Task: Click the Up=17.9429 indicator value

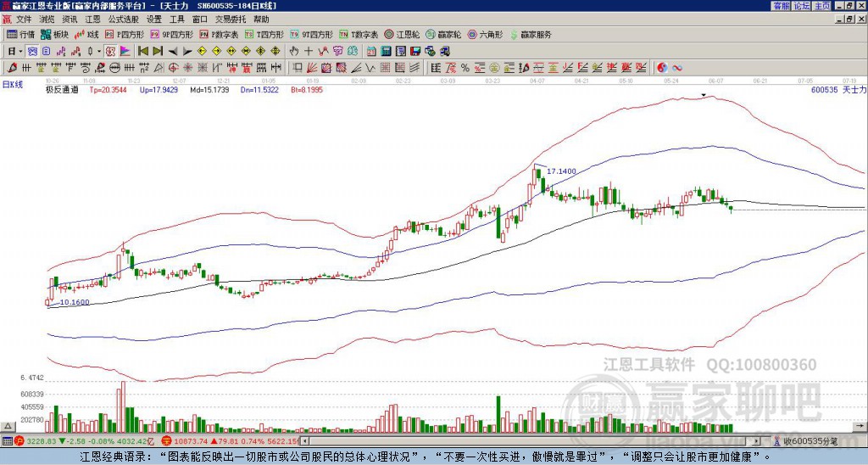Action: point(159,89)
